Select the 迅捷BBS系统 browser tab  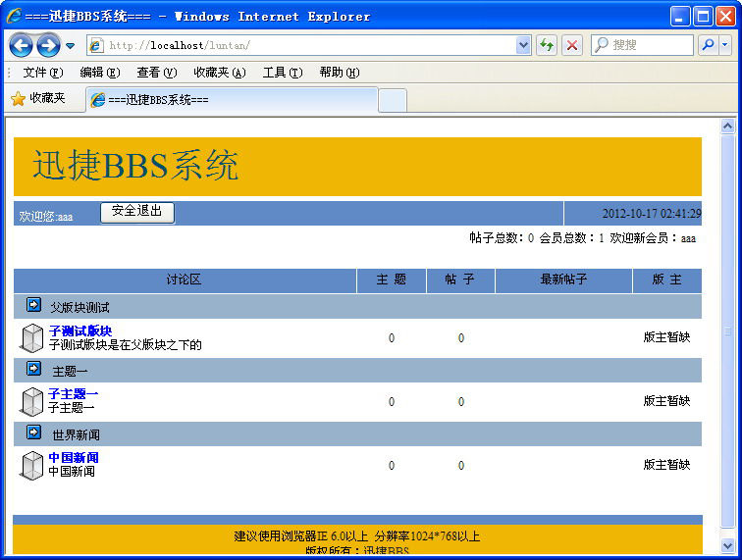click(x=232, y=100)
